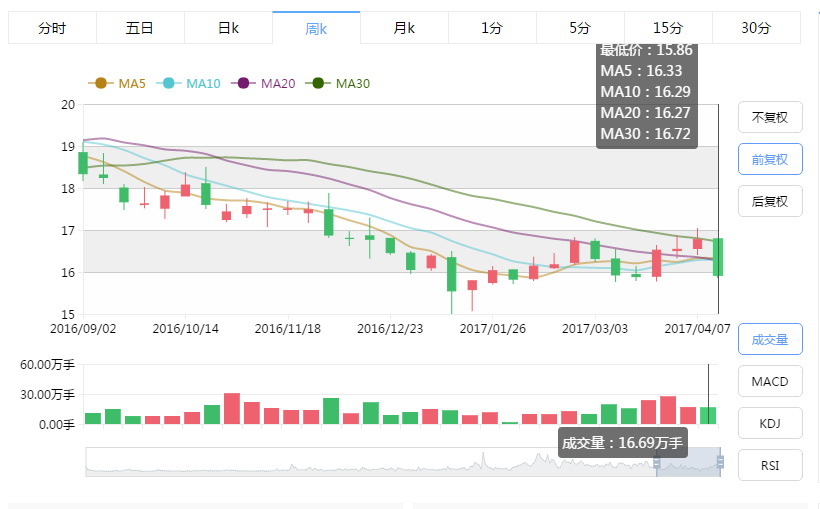Toggle the MA5 legend line
820x509 pixels.
pyautogui.click(x=117, y=83)
